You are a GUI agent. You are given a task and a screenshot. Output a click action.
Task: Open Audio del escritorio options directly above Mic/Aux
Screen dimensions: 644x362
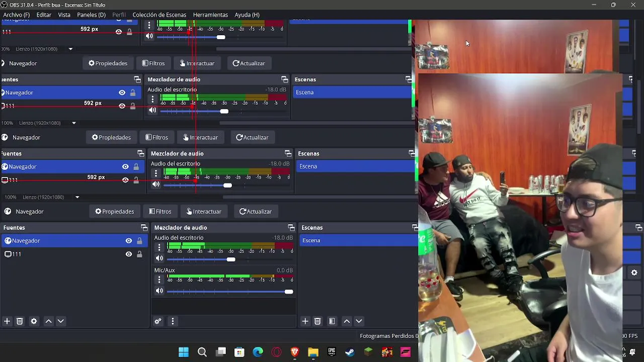(x=159, y=247)
